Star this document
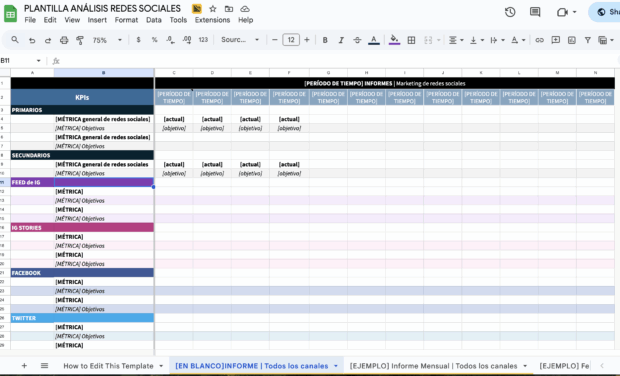 pyautogui.click(x=213, y=9)
